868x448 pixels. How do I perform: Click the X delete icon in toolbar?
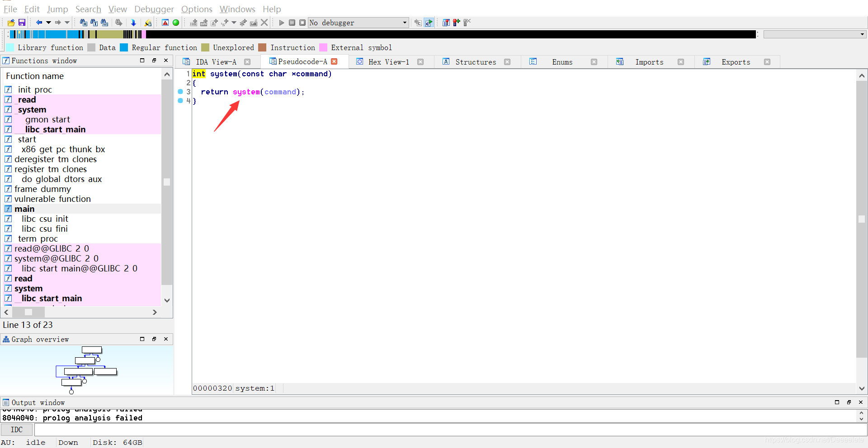pyautogui.click(x=264, y=23)
